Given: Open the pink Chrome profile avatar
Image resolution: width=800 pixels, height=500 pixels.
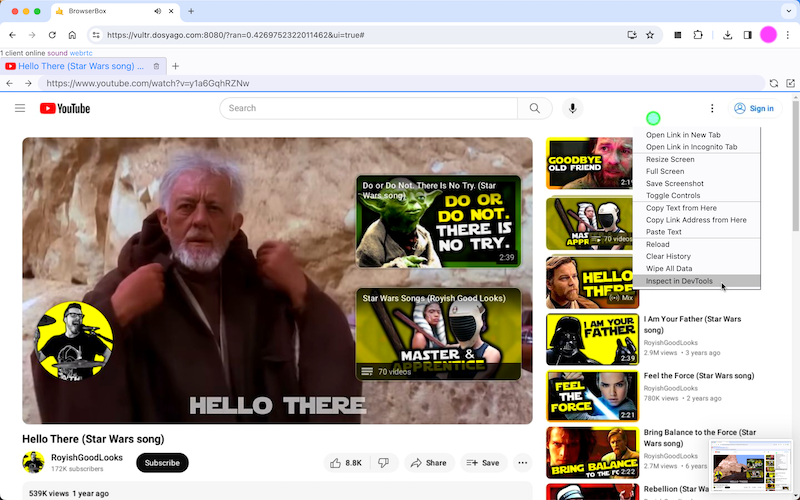Looking at the screenshot, I should pyautogui.click(x=768, y=35).
